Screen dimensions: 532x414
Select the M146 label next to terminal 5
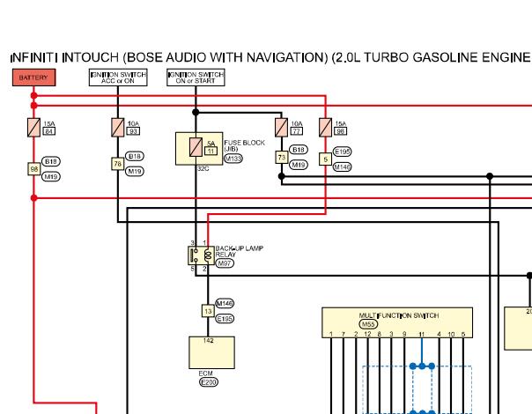[342, 167]
